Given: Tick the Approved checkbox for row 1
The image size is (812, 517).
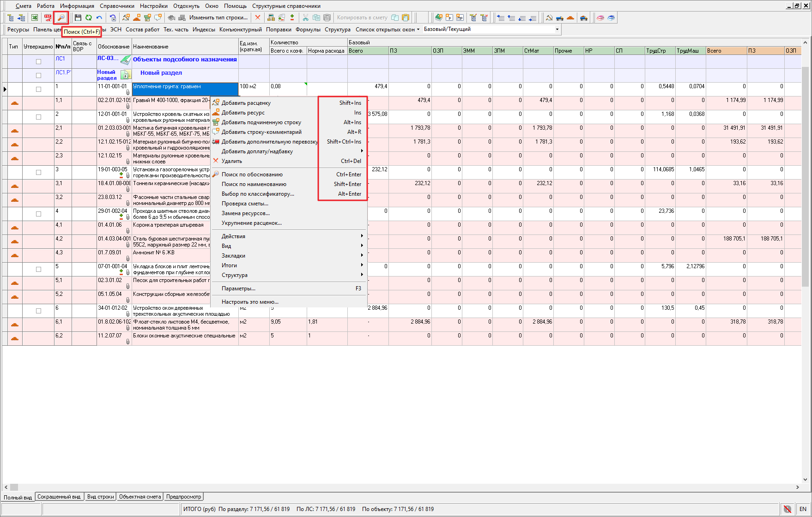Looking at the screenshot, I should tap(38, 89).
